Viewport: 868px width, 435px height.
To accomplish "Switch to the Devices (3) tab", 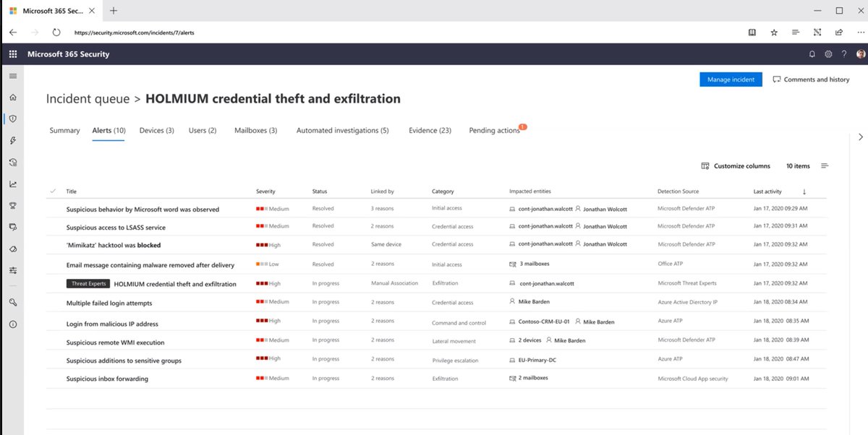I will 156,131.
